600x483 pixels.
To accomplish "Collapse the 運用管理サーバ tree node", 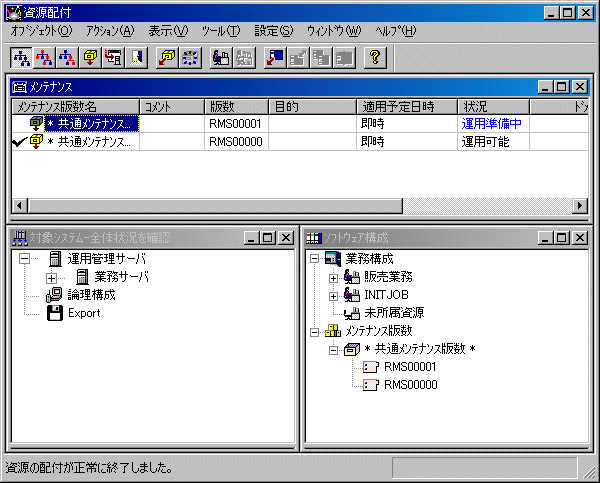I will [24, 259].
